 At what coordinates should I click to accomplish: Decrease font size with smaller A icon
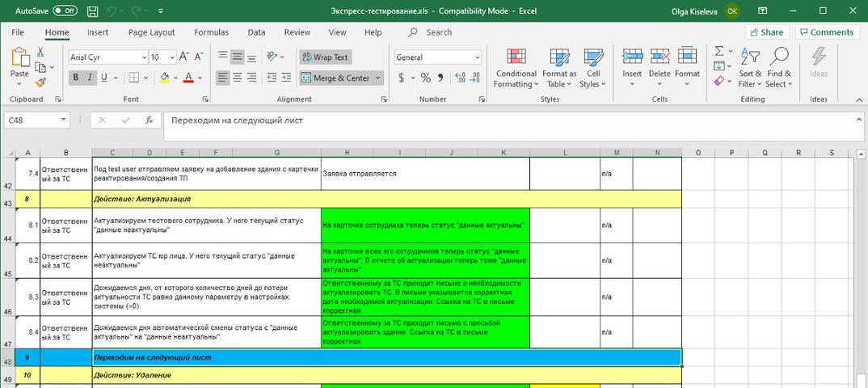tap(198, 57)
